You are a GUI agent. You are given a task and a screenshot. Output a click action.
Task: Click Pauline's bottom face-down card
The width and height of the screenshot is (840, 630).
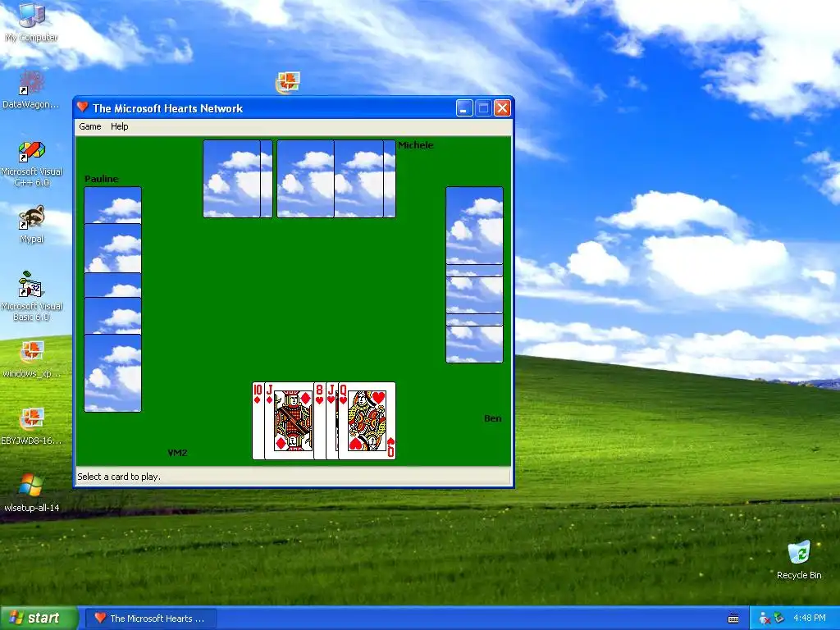(x=113, y=373)
